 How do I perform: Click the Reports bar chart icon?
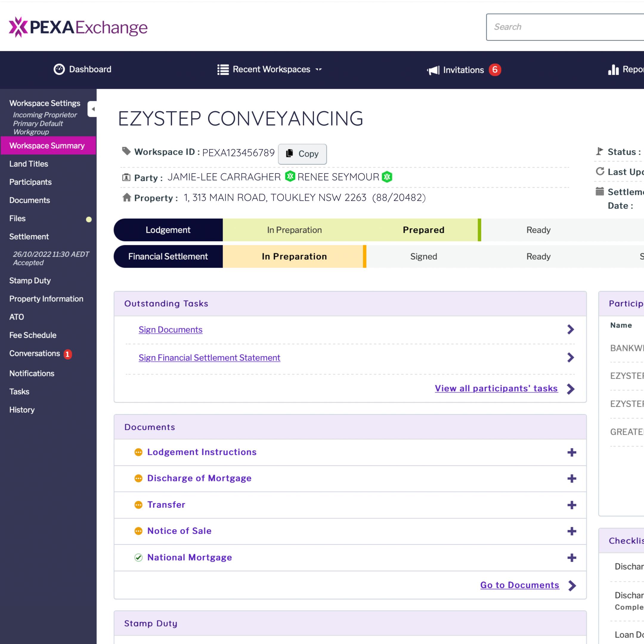click(613, 70)
